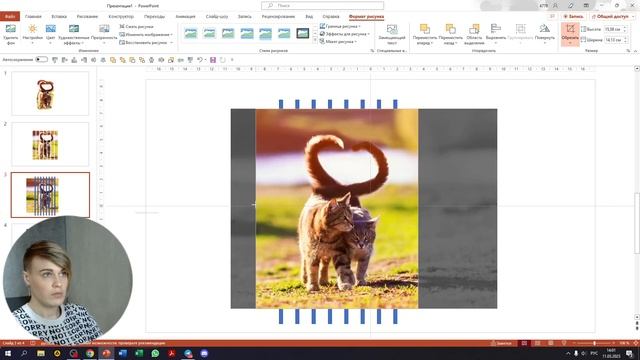Open the Selection Pane (Область выделения)

pyautogui.click(x=474, y=34)
